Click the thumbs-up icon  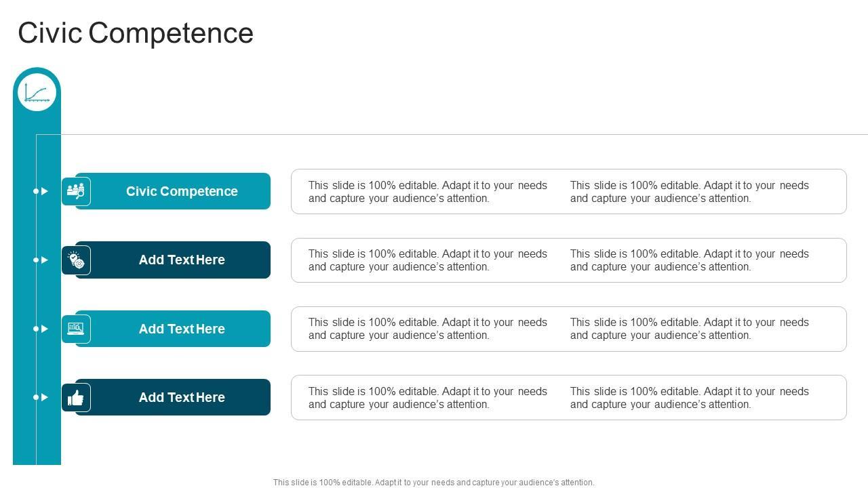tap(76, 397)
